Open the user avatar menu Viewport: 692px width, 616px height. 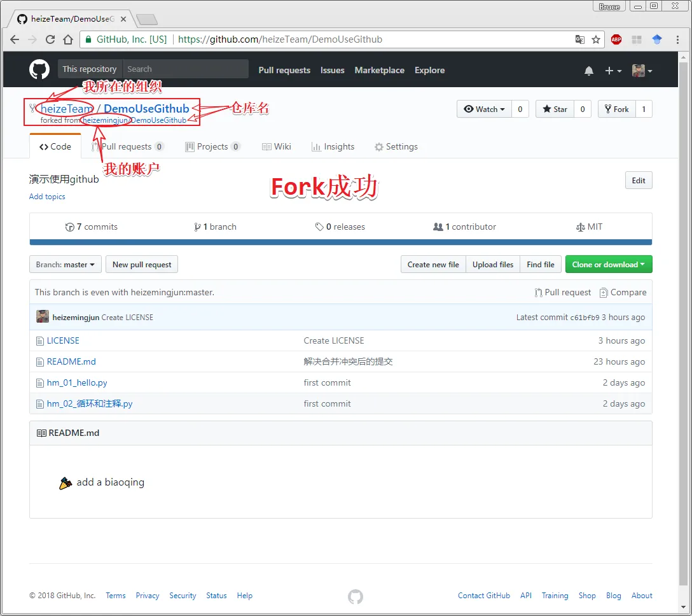[x=642, y=71]
